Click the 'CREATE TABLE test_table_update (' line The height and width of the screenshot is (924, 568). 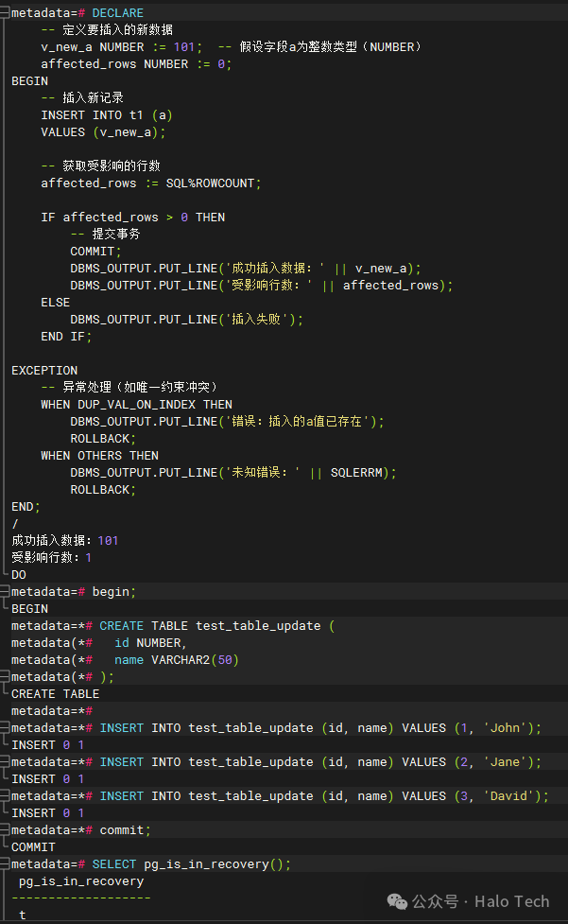pos(217,626)
